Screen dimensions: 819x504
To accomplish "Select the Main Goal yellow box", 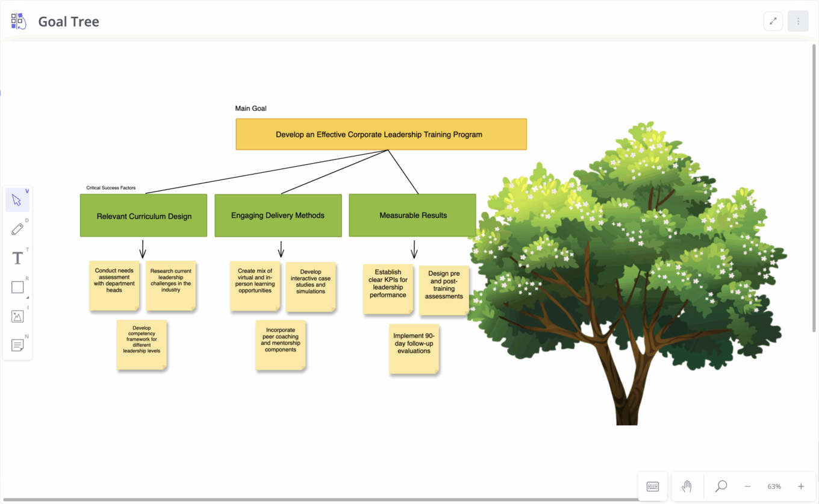I will point(381,134).
